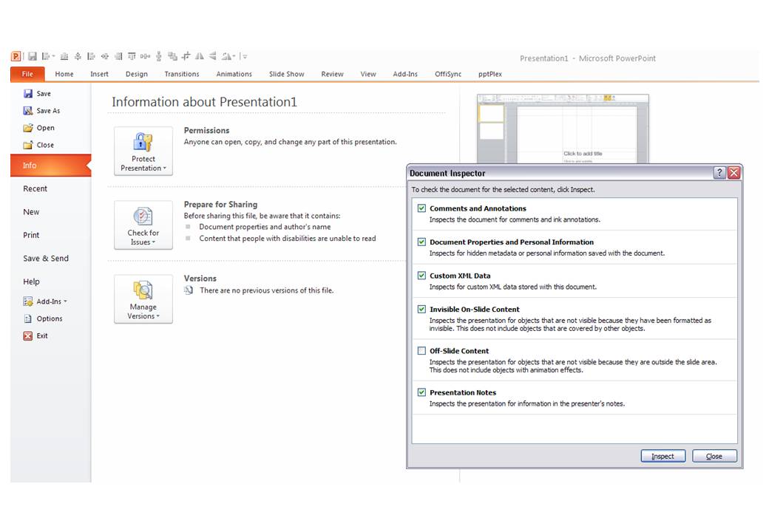Switch to the Animations ribbon tab
The width and height of the screenshot is (769, 532).
(x=234, y=74)
